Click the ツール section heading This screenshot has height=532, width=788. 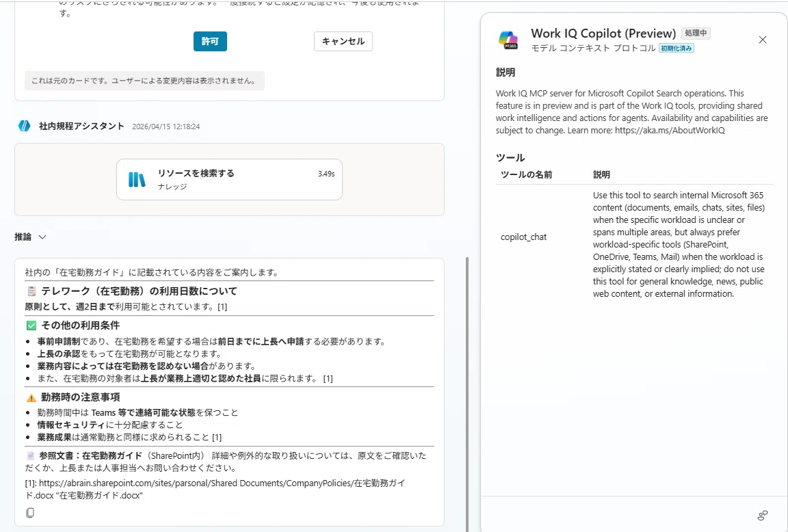[510, 158]
